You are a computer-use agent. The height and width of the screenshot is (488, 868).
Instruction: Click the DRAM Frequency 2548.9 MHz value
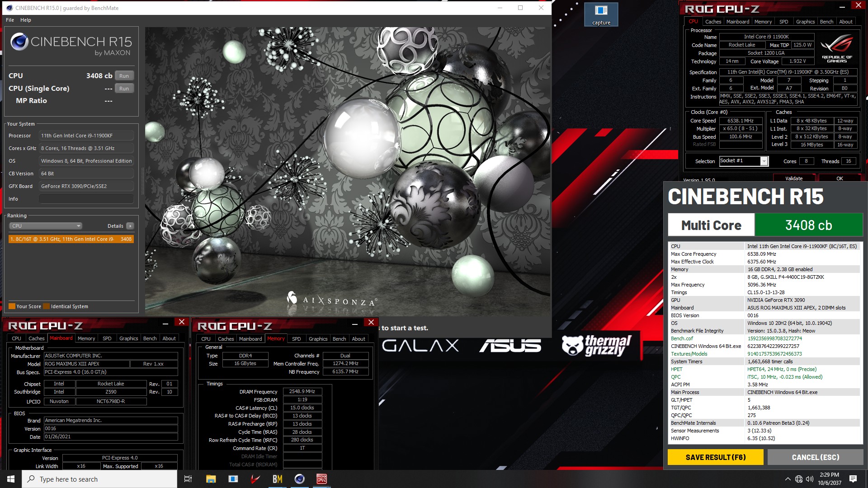point(302,391)
